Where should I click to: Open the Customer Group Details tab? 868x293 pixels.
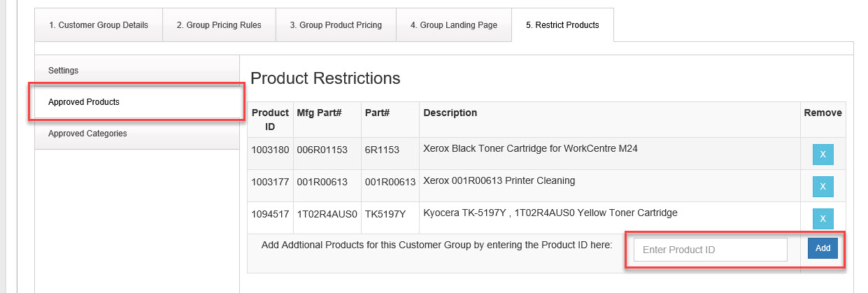point(99,25)
